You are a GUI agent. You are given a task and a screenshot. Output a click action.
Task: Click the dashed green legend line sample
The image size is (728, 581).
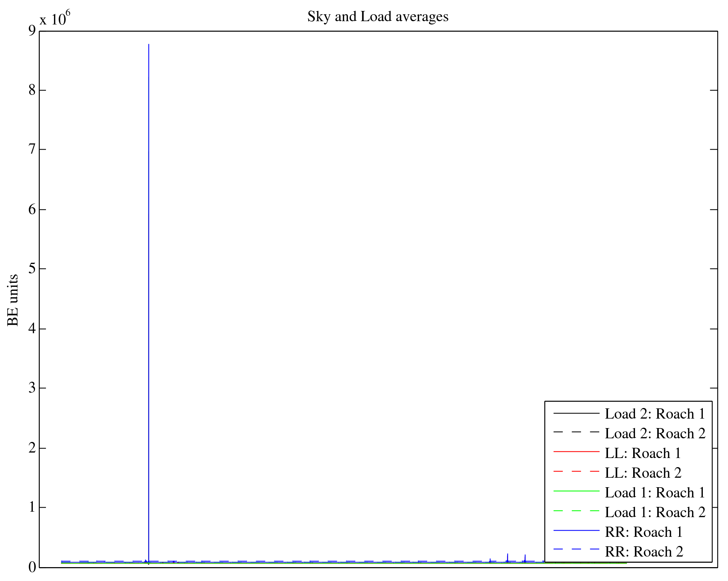[576, 511]
